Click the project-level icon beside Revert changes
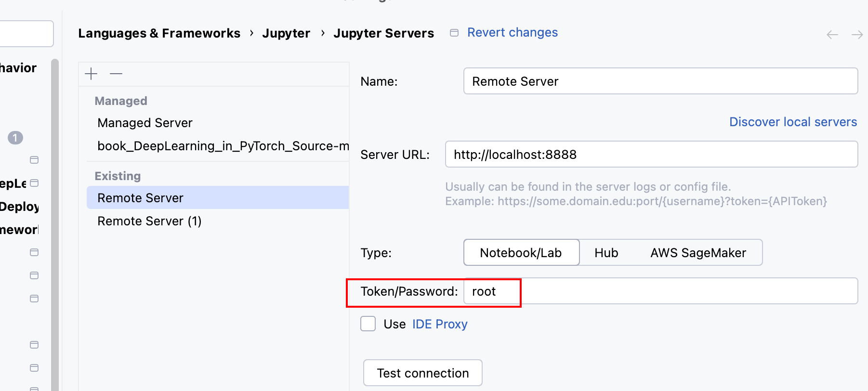This screenshot has height=391, width=868. click(454, 33)
